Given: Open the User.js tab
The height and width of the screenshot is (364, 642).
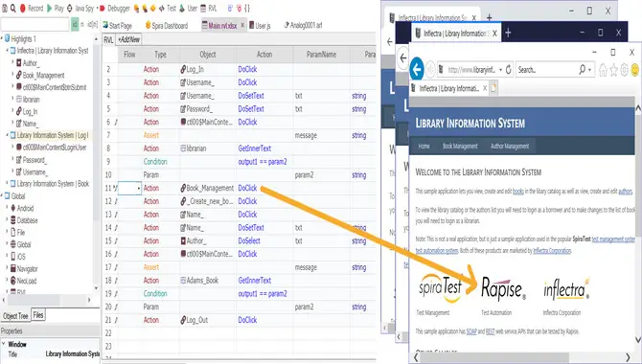Looking at the screenshot, I should [x=260, y=26].
